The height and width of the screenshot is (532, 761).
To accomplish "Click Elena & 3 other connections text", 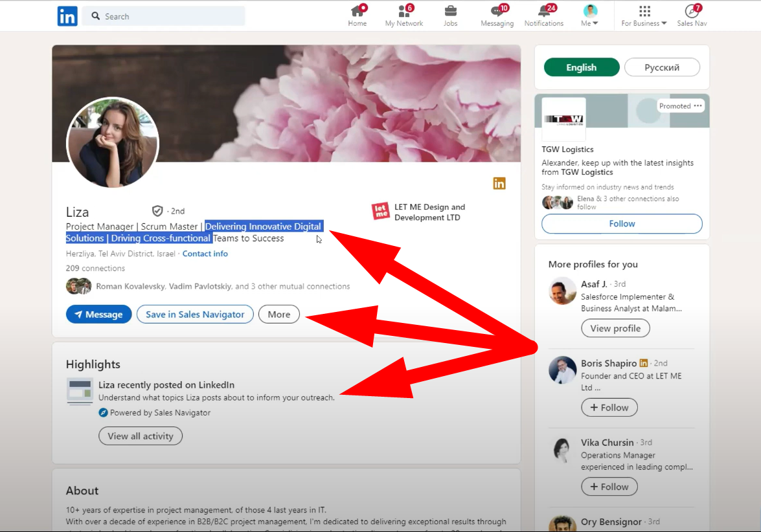I will (x=628, y=202).
